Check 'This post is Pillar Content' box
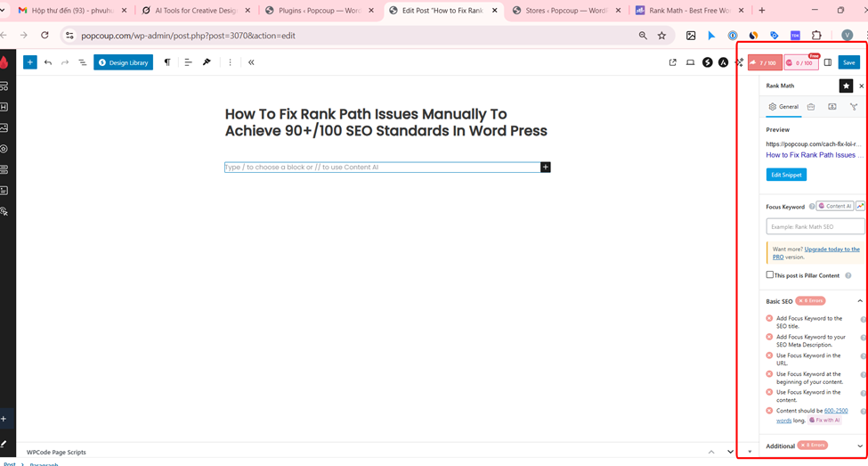Viewport: 868px width, 466px height. tap(769, 274)
